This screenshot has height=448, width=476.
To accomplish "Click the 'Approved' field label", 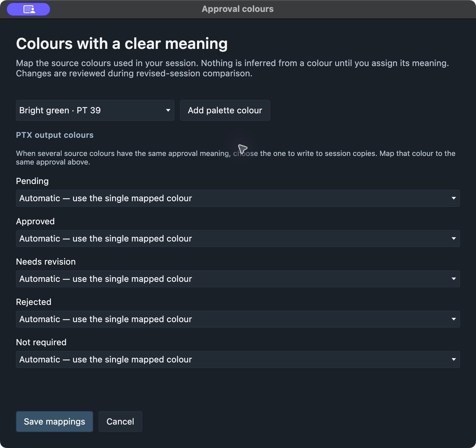I will click(35, 221).
